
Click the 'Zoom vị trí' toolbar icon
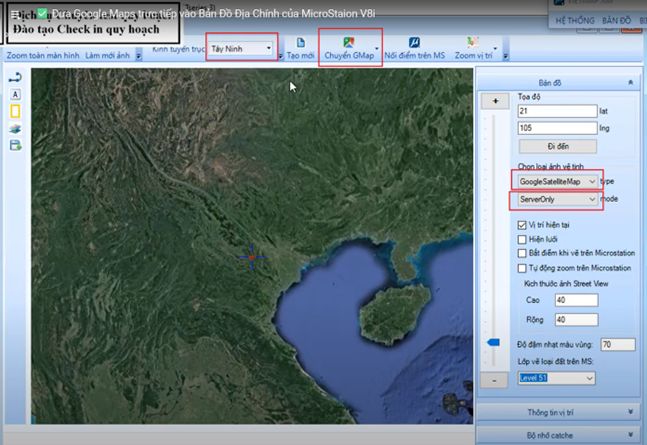click(x=473, y=42)
